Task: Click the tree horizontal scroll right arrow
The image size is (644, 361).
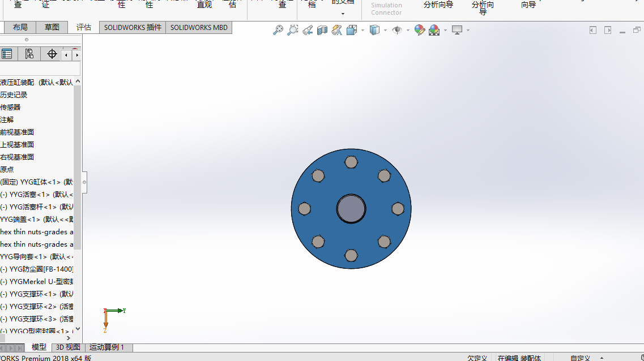Action: tap(69, 338)
